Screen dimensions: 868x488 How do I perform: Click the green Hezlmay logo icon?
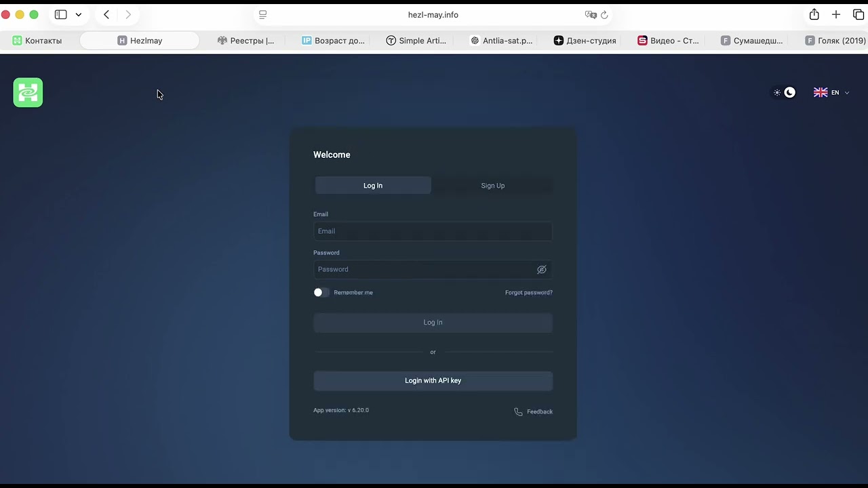click(x=28, y=93)
